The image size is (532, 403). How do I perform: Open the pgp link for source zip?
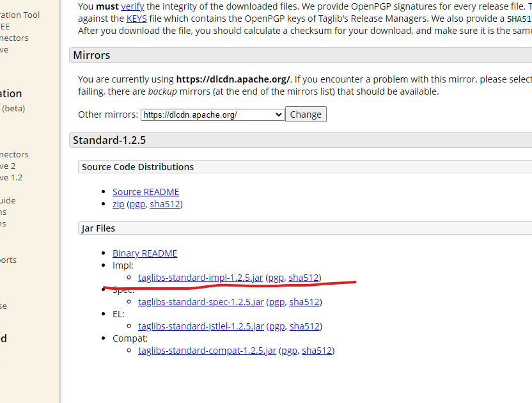pyautogui.click(x=137, y=204)
